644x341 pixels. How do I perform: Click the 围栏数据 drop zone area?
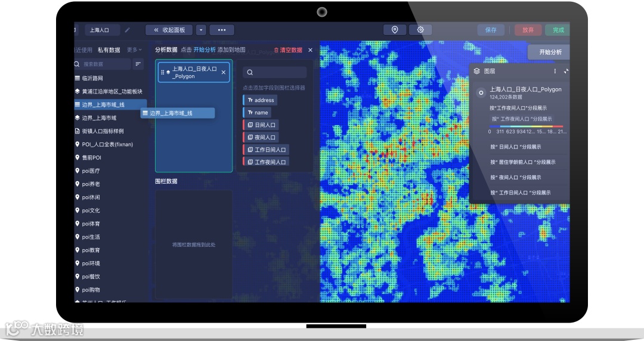(x=194, y=244)
